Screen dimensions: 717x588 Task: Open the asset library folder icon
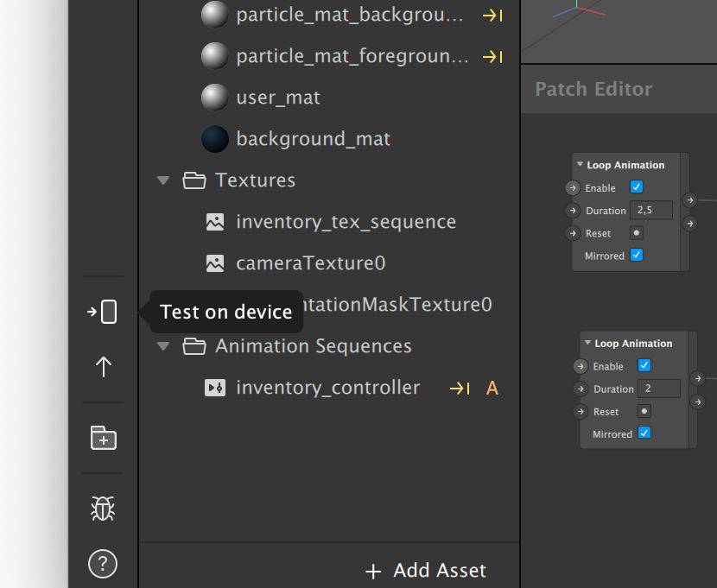(x=103, y=438)
